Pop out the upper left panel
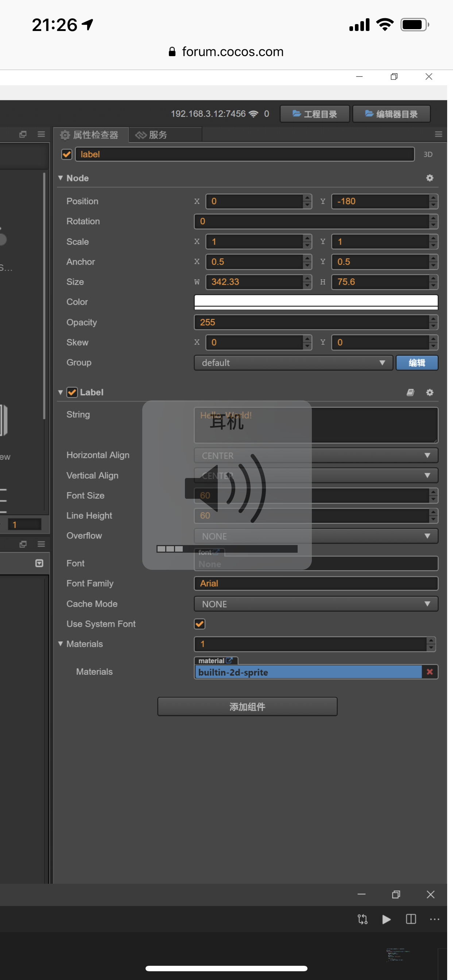The height and width of the screenshot is (980, 453). [x=23, y=134]
